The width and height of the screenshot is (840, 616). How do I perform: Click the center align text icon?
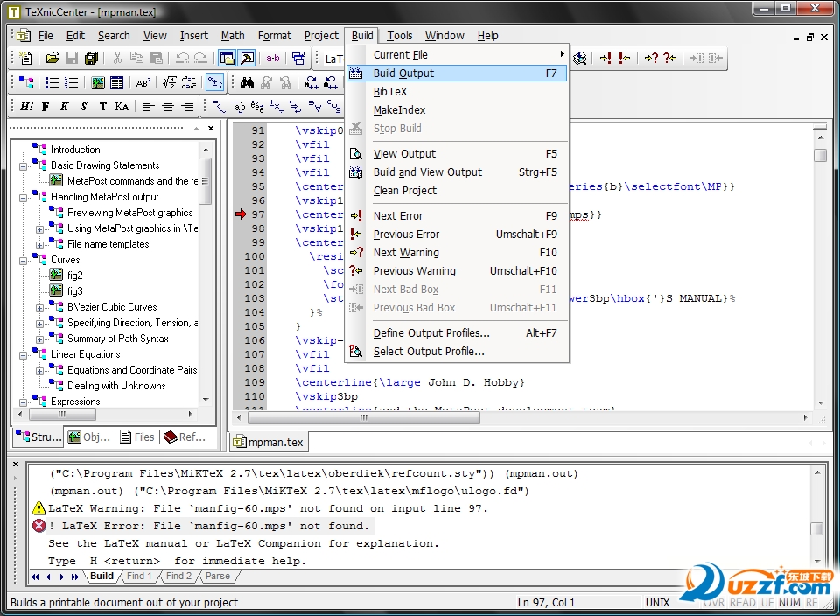[167, 107]
